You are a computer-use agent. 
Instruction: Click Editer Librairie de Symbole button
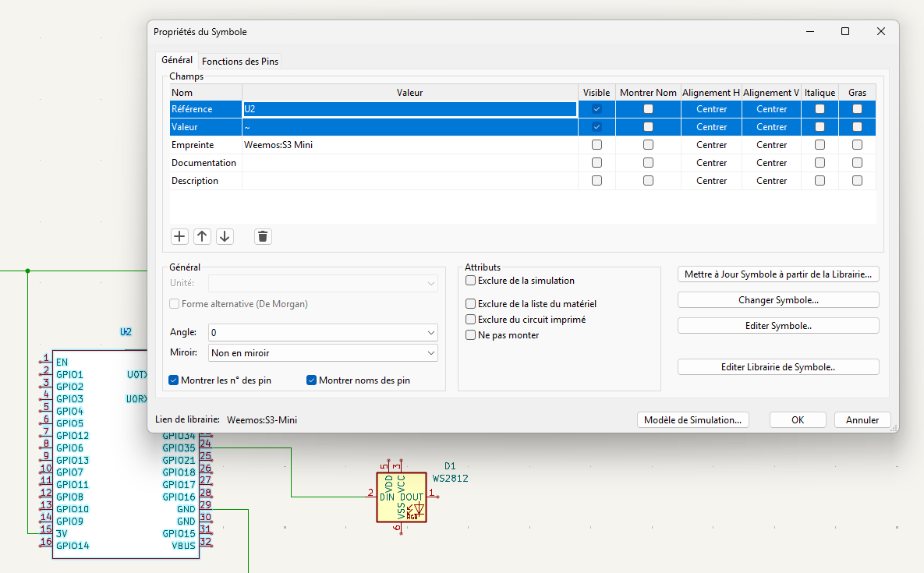point(778,367)
